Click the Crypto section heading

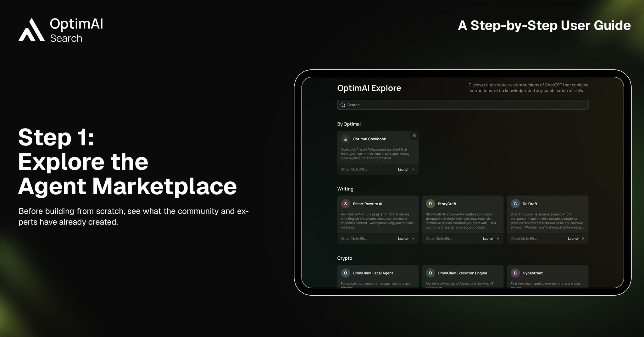coord(345,258)
